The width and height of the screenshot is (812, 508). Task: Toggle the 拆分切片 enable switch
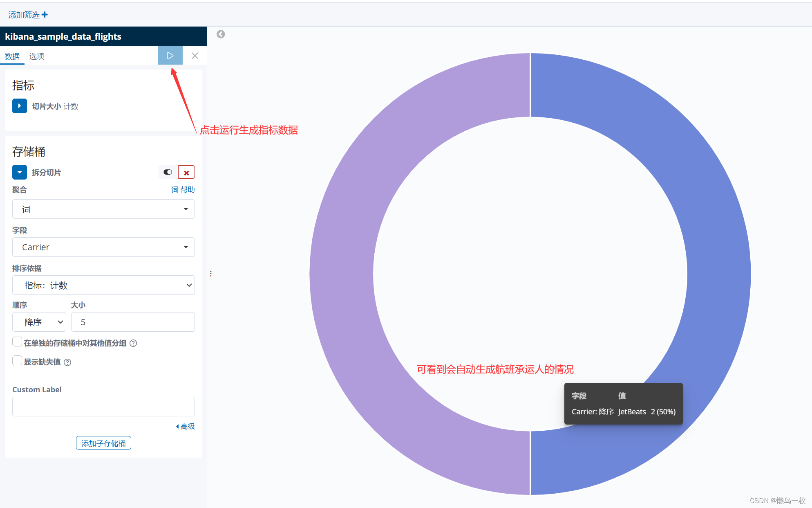tap(168, 172)
